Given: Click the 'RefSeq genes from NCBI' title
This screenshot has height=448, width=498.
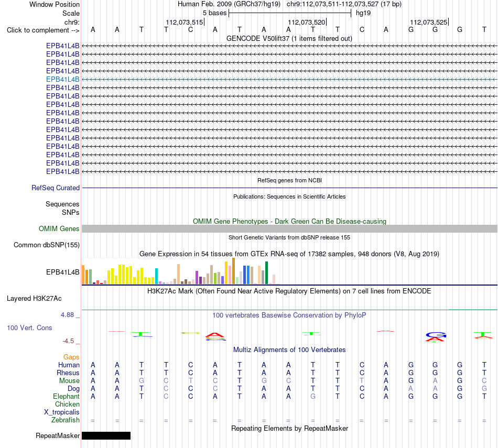Looking at the screenshot, I should (x=289, y=180).
